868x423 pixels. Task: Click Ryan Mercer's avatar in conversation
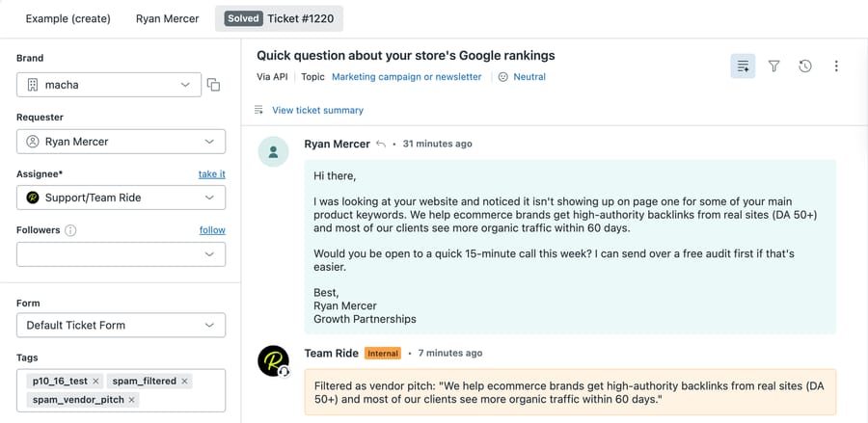(274, 151)
